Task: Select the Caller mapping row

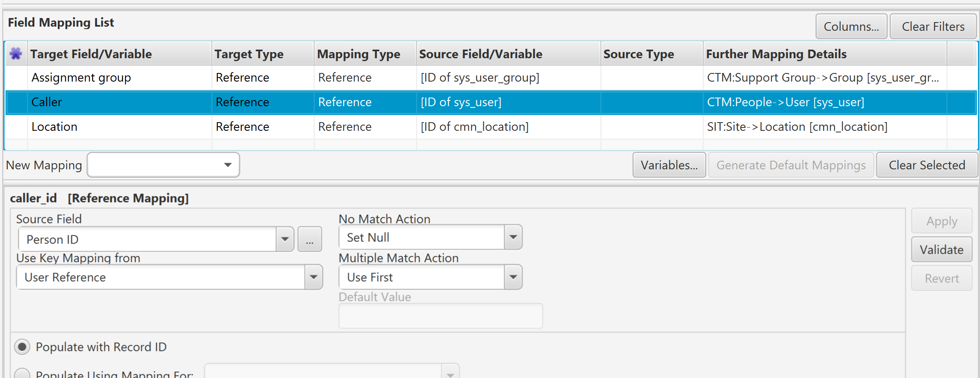Action: (x=491, y=102)
